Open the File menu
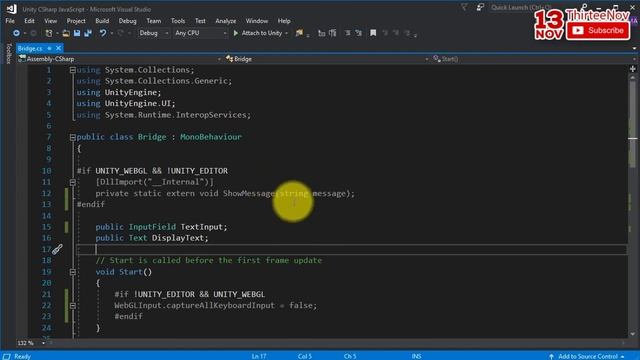 click(x=10, y=21)
